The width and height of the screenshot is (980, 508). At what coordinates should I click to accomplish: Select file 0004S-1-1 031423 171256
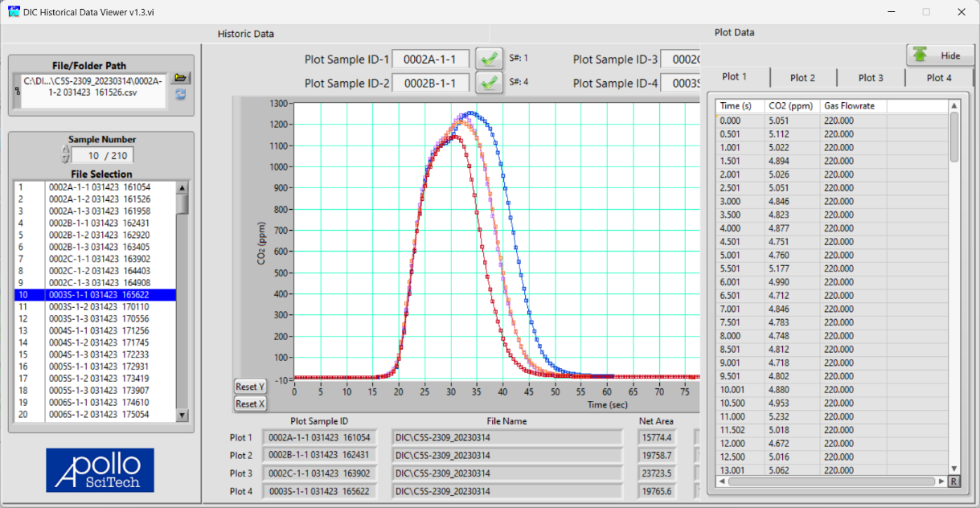tap(95, 330)
